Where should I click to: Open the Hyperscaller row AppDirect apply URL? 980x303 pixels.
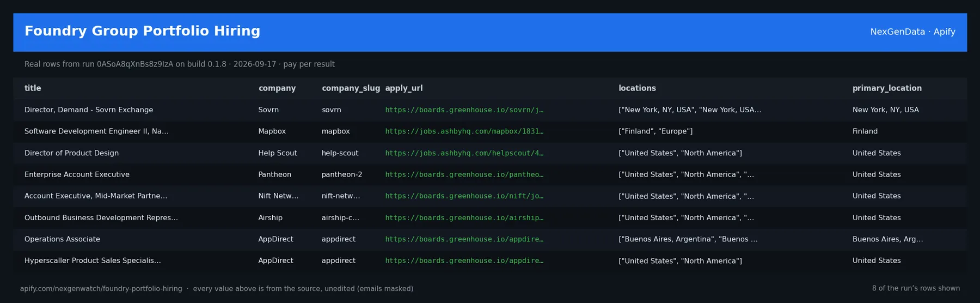tap(464, 260)
